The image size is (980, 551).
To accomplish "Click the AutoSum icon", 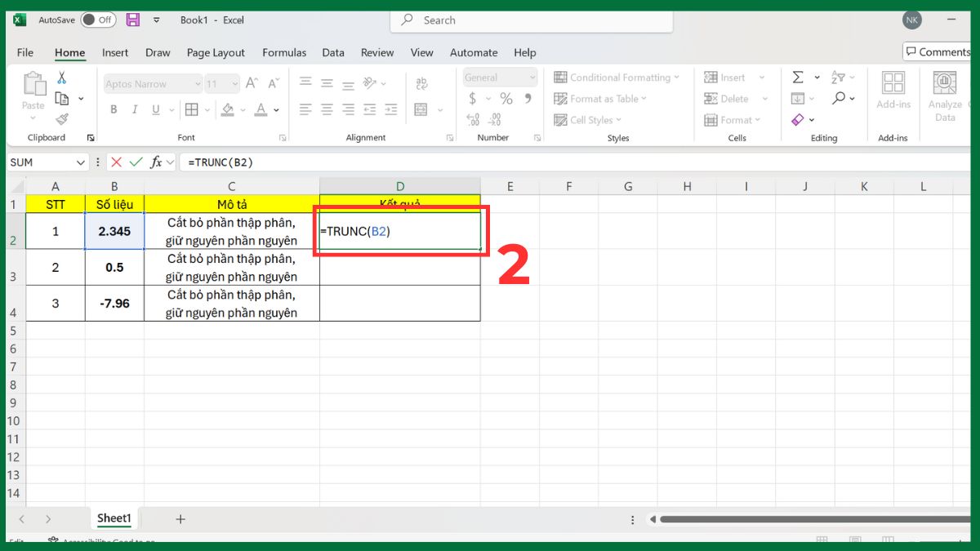I will (799, 78).
